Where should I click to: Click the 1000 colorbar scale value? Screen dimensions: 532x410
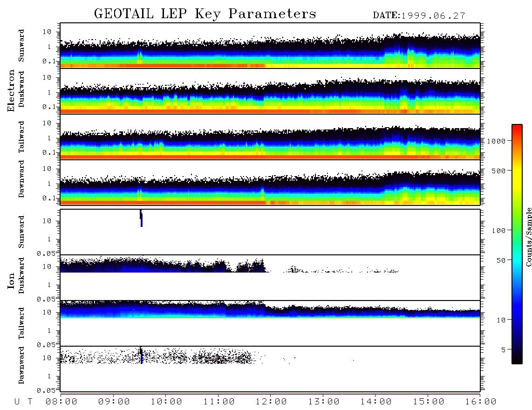496,141
